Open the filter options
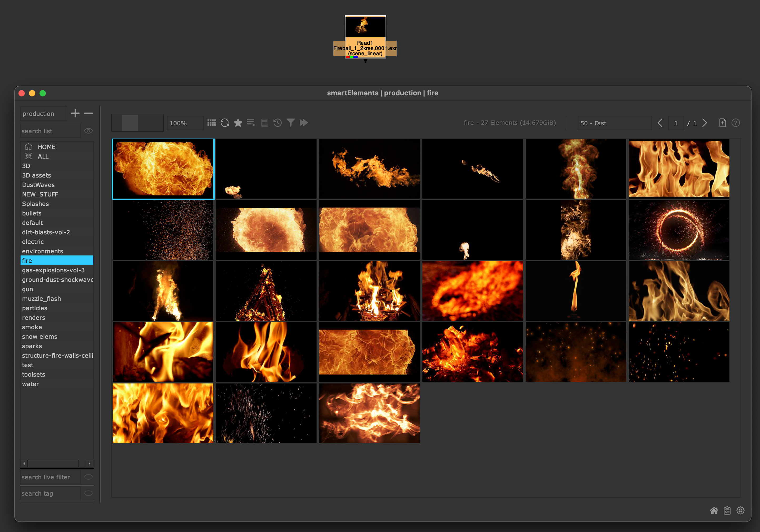The height and width of the screenshot is (532, 760). click(x=291, y=122)
